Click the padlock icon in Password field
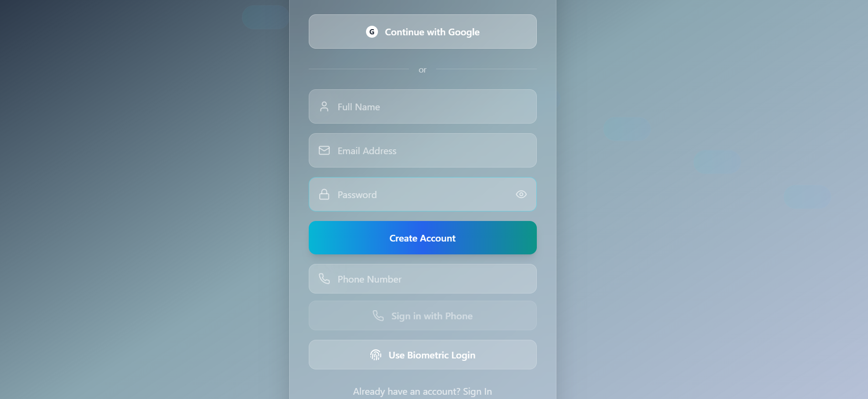868x399 pixels. (x=324, y=194)
